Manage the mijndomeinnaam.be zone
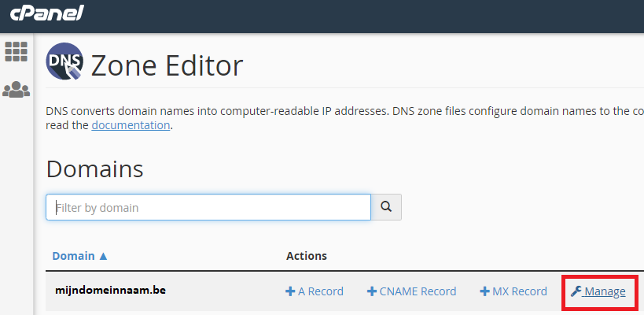644x315 pixels. point(598,291)
